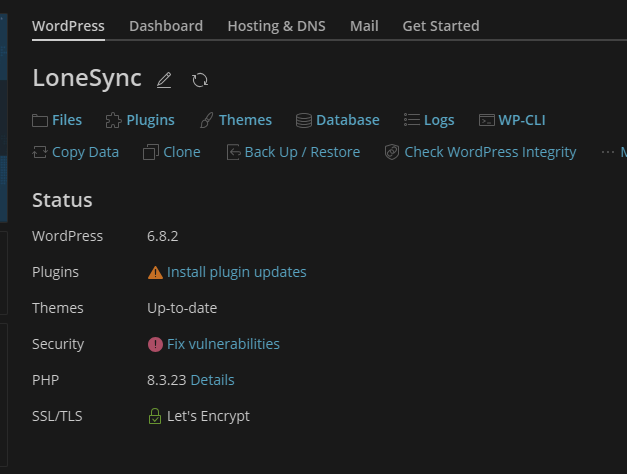Click the Let's Encrypt text
The width and height of the screenshot is (627, 474).
pos(208,416)
